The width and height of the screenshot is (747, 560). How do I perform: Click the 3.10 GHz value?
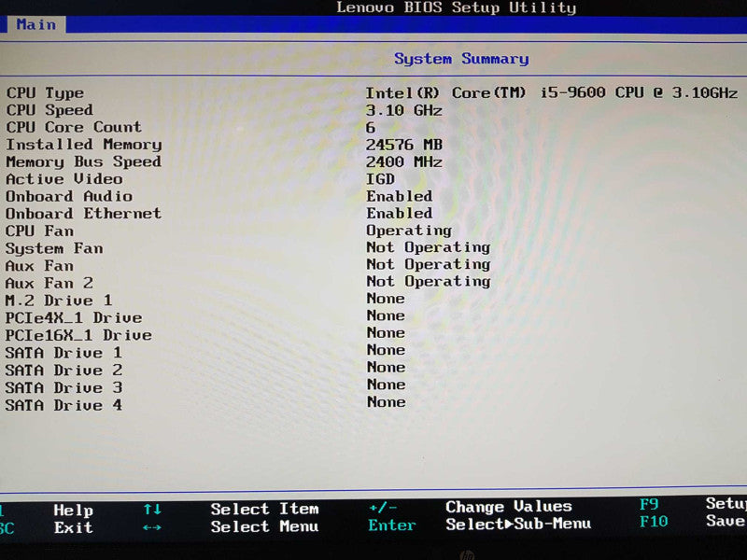[x=404, y=110]
